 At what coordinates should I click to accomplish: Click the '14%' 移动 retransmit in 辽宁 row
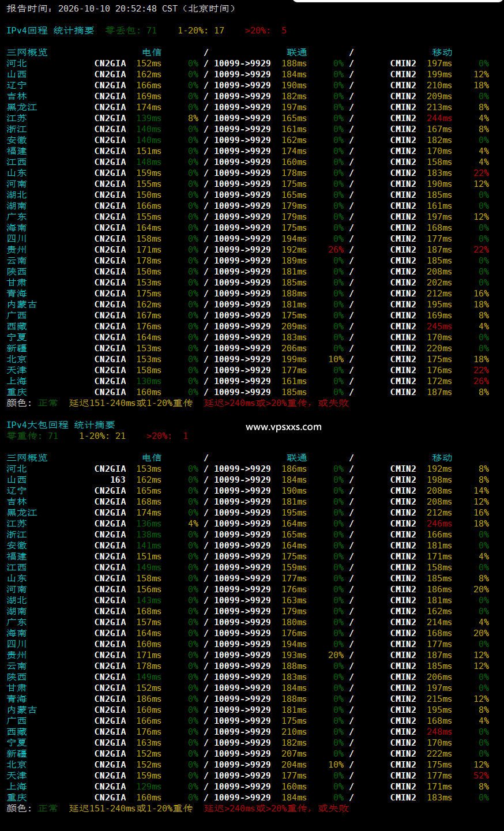[x=481, y=491]
